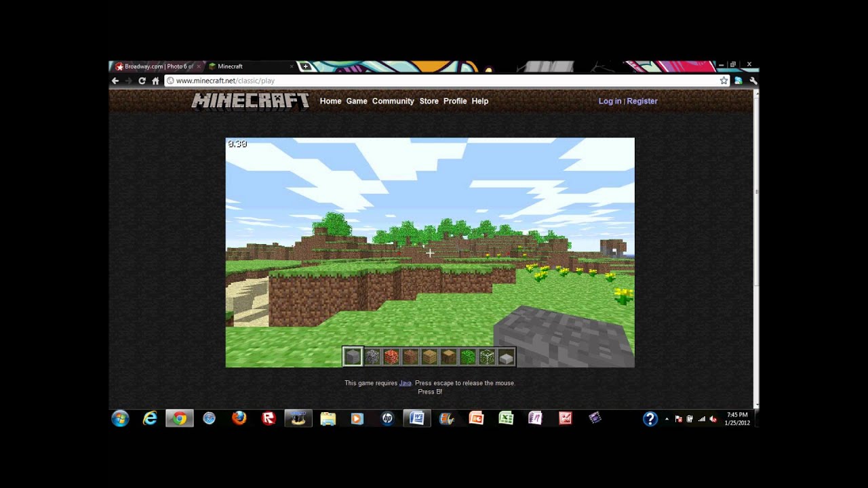This screenshot has height=488, width=868.
Task: Follow the Java link below the game
Action: [405, 383]
